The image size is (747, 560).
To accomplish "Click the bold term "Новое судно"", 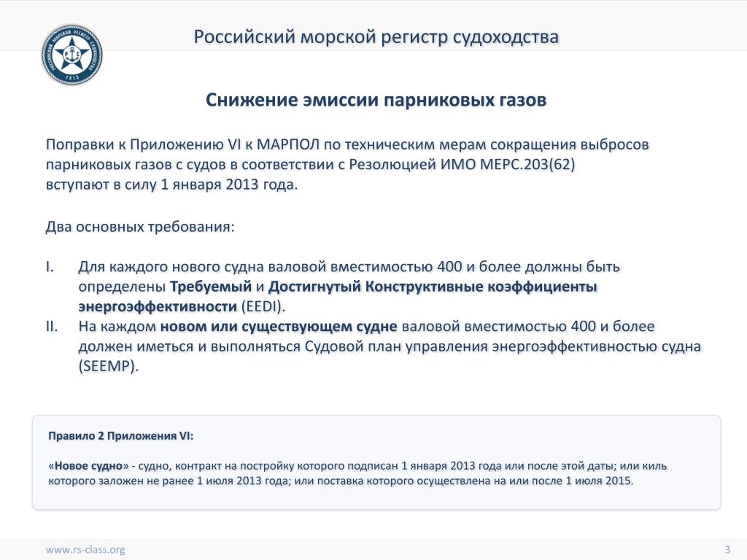I will [x=88, y=466].
